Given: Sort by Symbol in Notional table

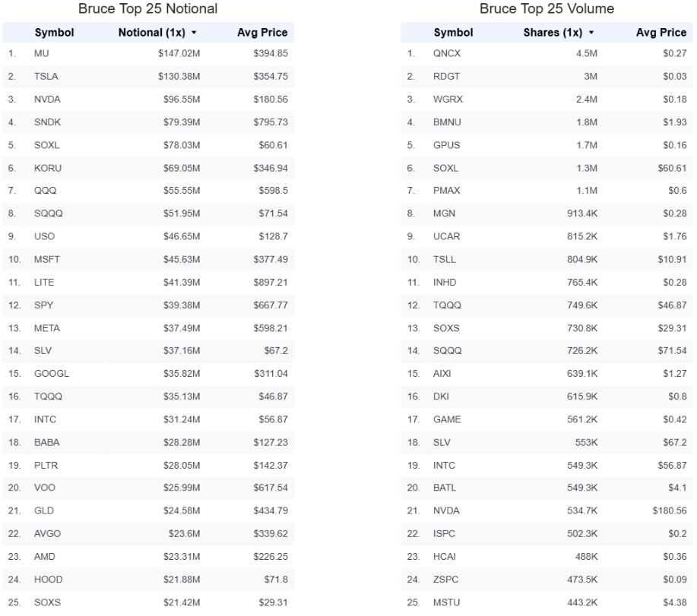Looking at the screenshot, I should pos(54,33).
